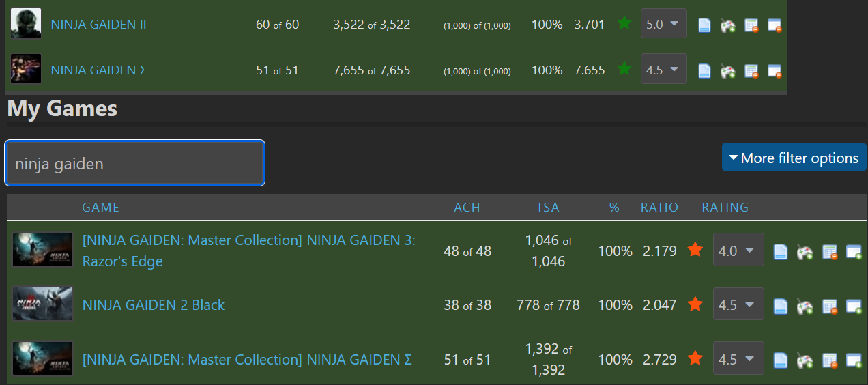Click the window plus icon in Master Collection NINJA GAIDEN Σ row
868x385 pixels.
854,360
